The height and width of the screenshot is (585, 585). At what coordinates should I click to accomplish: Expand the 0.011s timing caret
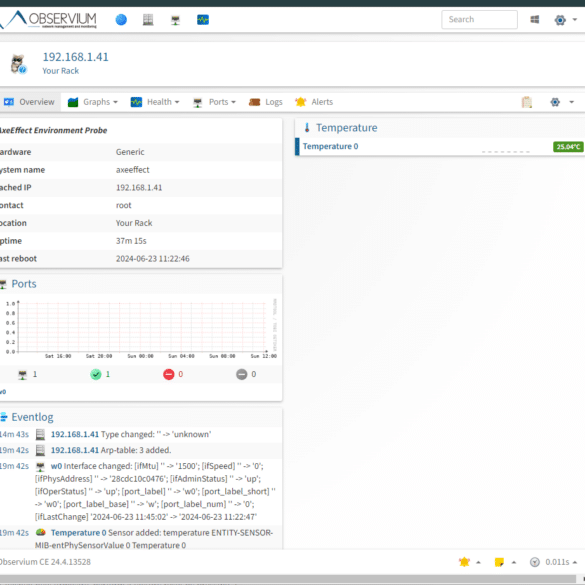[x=575, y=562]
